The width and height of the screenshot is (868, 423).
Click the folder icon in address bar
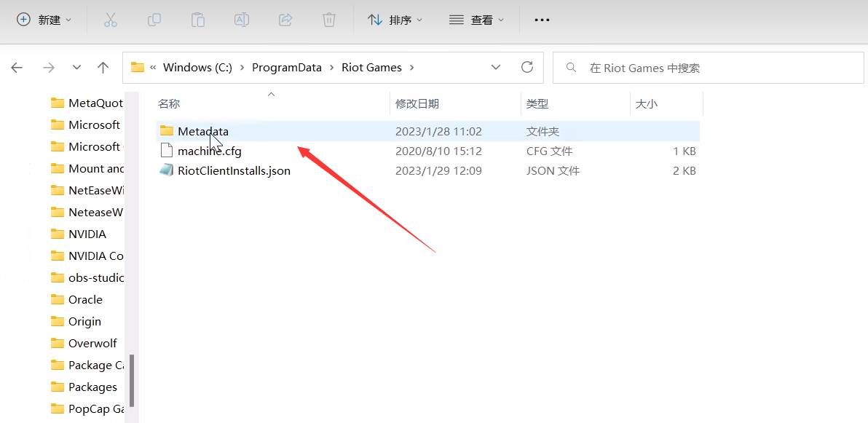point(138,68)
